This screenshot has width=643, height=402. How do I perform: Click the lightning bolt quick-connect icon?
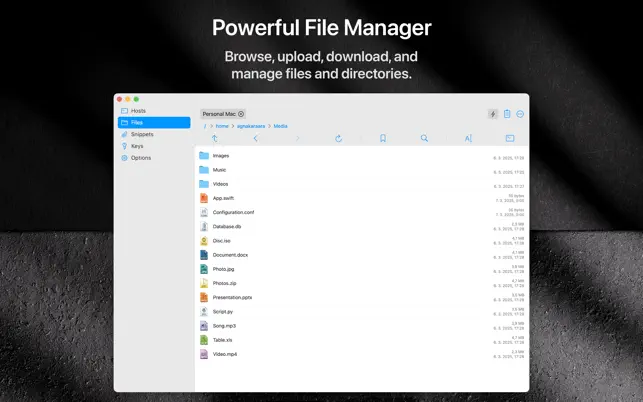click(x=493, y=114)
